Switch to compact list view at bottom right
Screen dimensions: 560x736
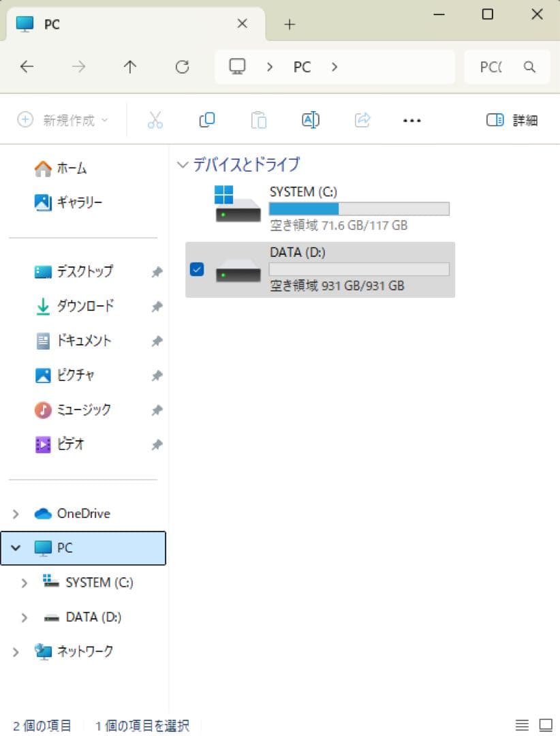click(522, 724)
